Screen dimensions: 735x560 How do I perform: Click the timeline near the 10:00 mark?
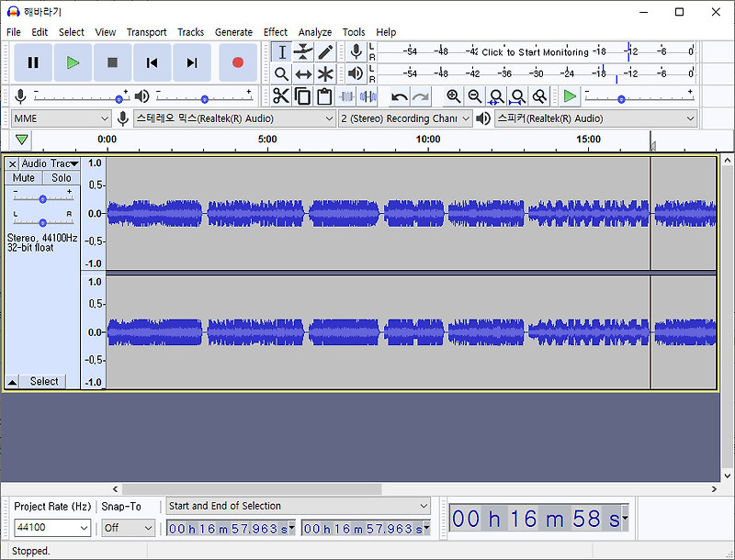[426, 140]
